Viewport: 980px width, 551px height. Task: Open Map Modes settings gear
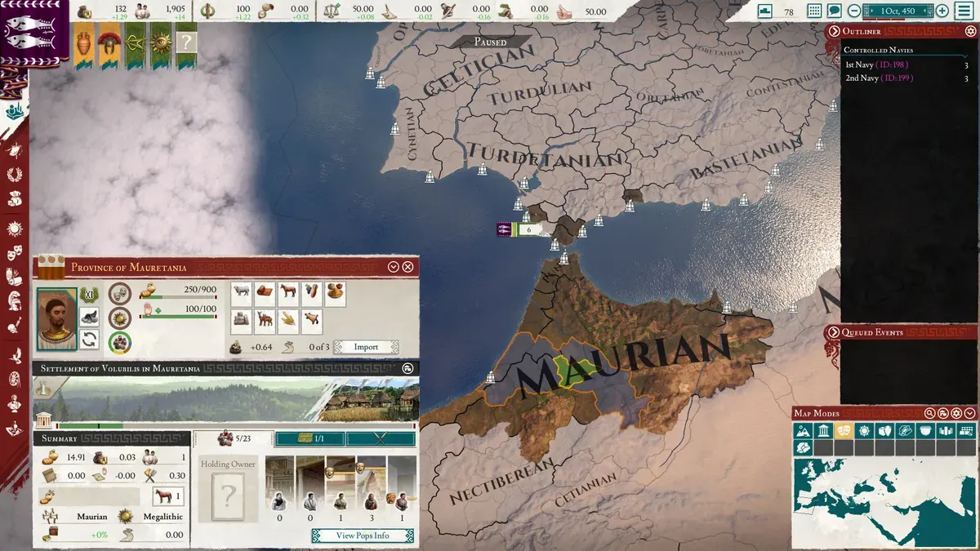(x=956, y=413)
